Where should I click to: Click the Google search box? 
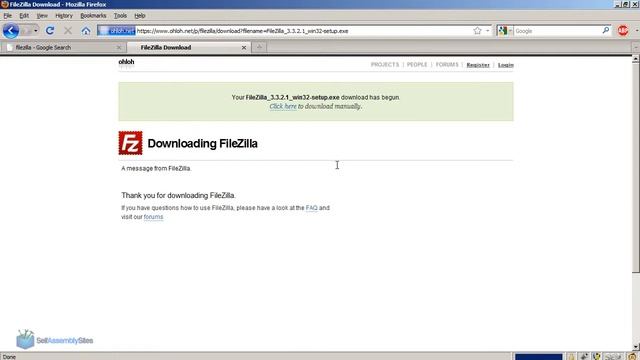(x=557, y=31)
